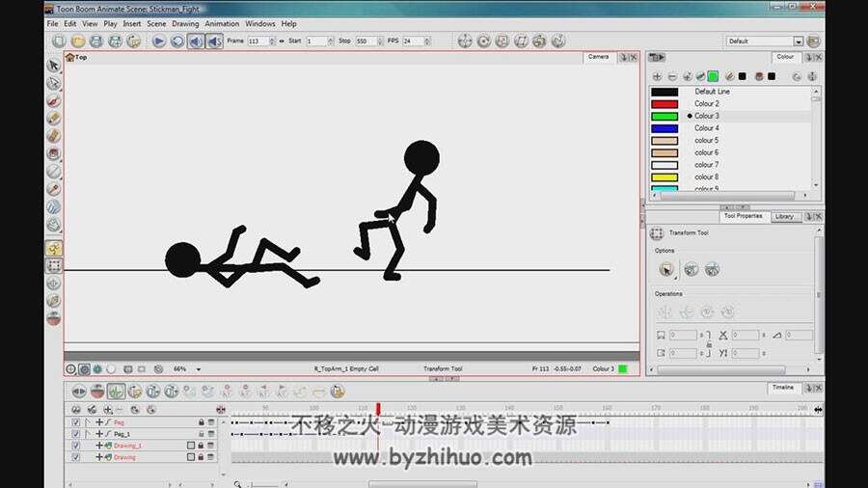Toggle the Sound playback speaker icon
Image resolution: width=868 pixels, height=488 pixels.
coord(196,41)
